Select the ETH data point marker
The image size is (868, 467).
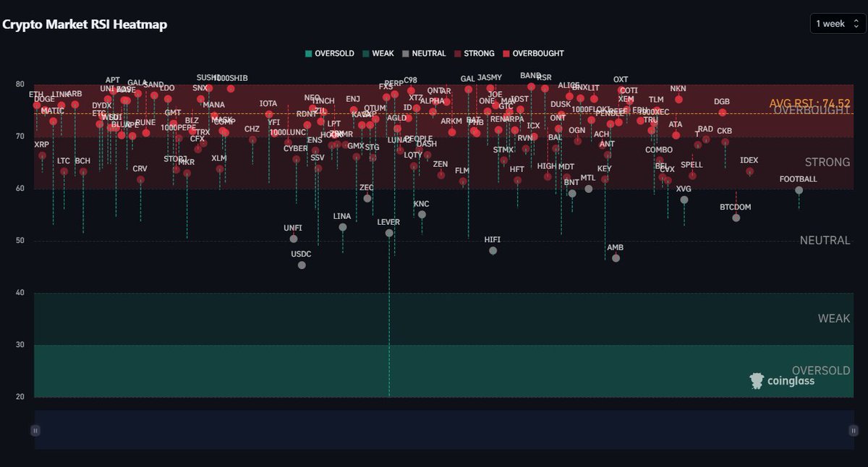(x=36, y=103)
